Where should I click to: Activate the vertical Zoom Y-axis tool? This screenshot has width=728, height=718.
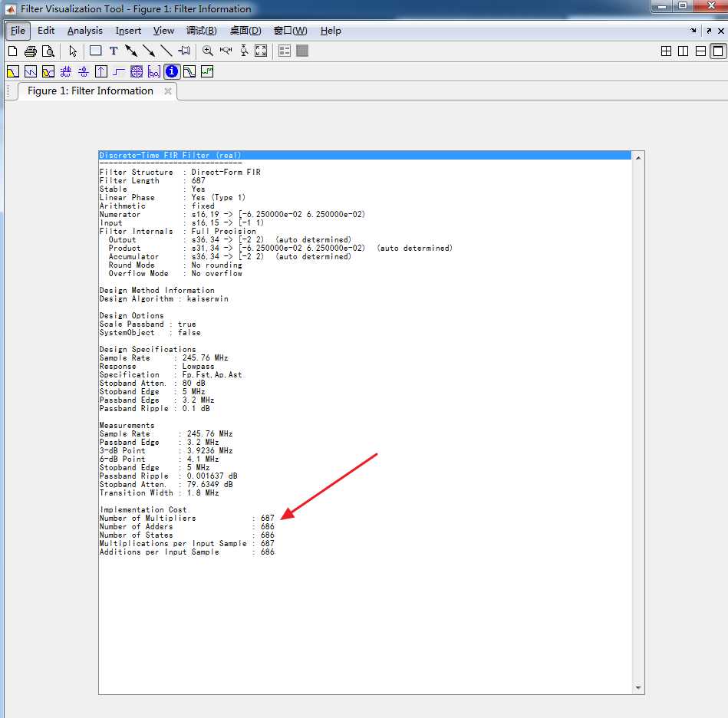(x=244, y=51)
